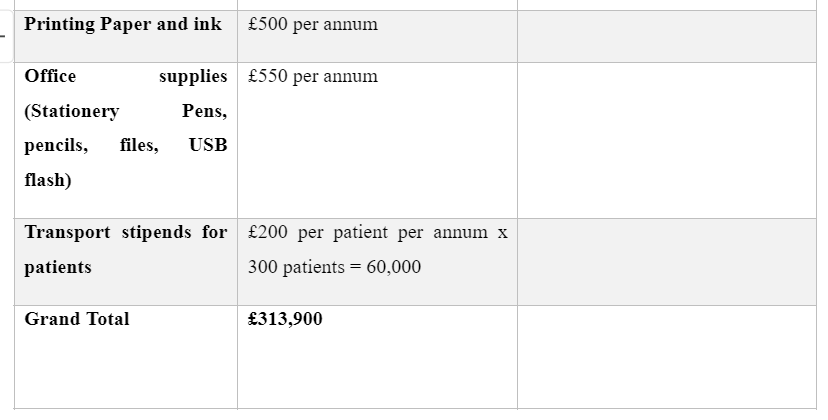Image resolution: width=828 pixels, height=420 pixels.
Task: Click "£200 per patient per annum x" line
Action: coord(378,233)
